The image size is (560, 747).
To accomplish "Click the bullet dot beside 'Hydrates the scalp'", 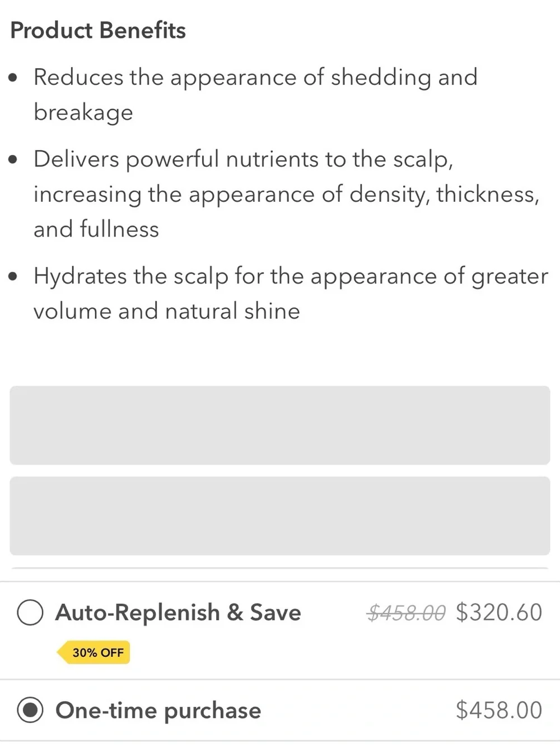I will (13, 276).
